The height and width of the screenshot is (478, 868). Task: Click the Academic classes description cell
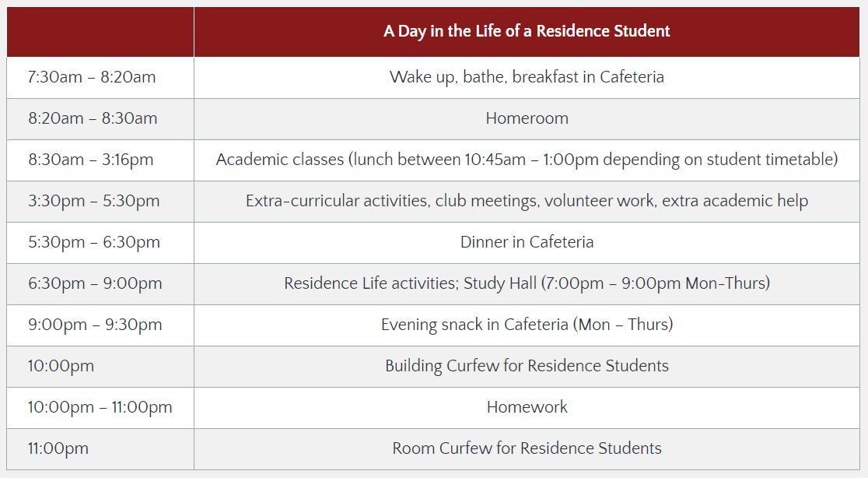tap(527, 160)
